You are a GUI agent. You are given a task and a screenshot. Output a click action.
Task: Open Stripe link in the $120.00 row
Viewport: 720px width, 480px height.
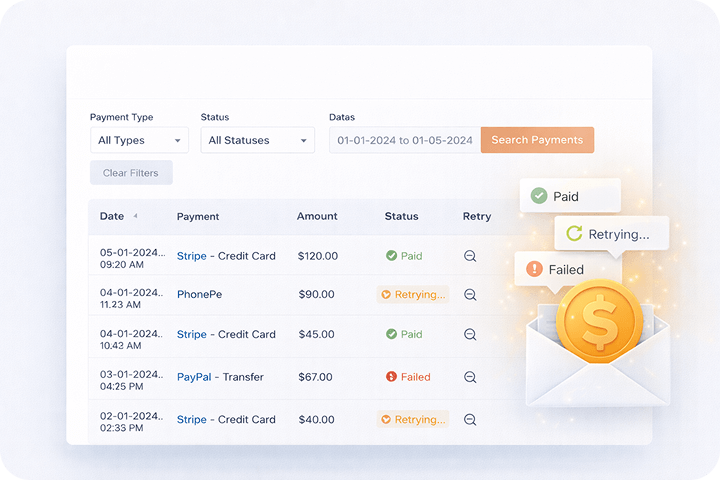tap(191, 256)
